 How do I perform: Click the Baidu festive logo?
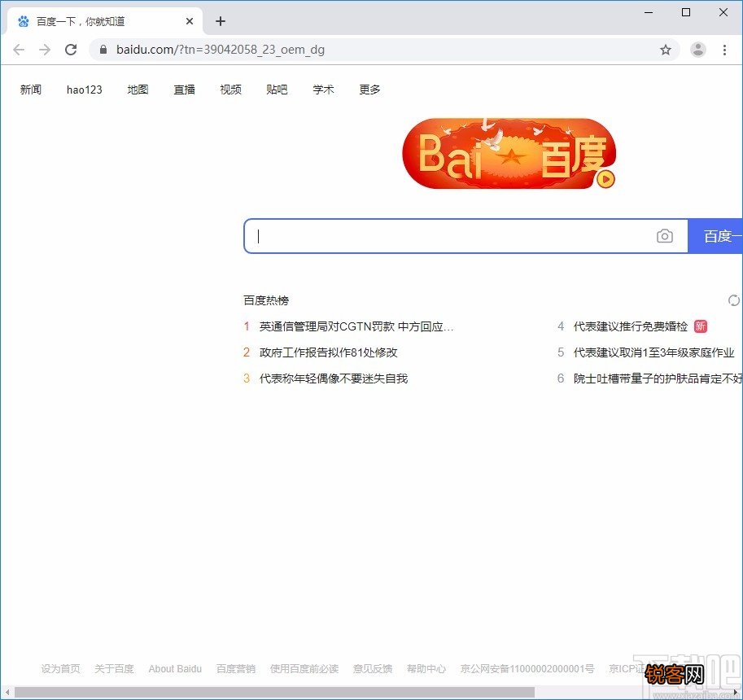click(509, 154)
